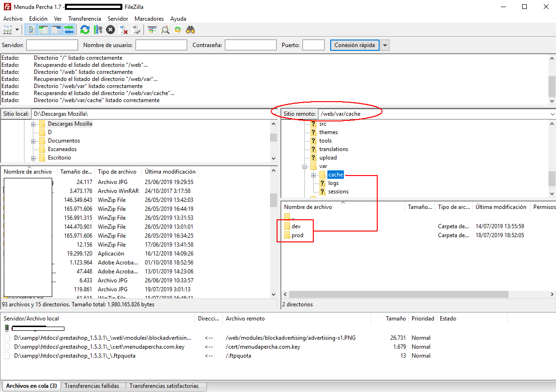Open the Archivo menu
This screenshot has height=392, width=556.
(x=13, y=19)
